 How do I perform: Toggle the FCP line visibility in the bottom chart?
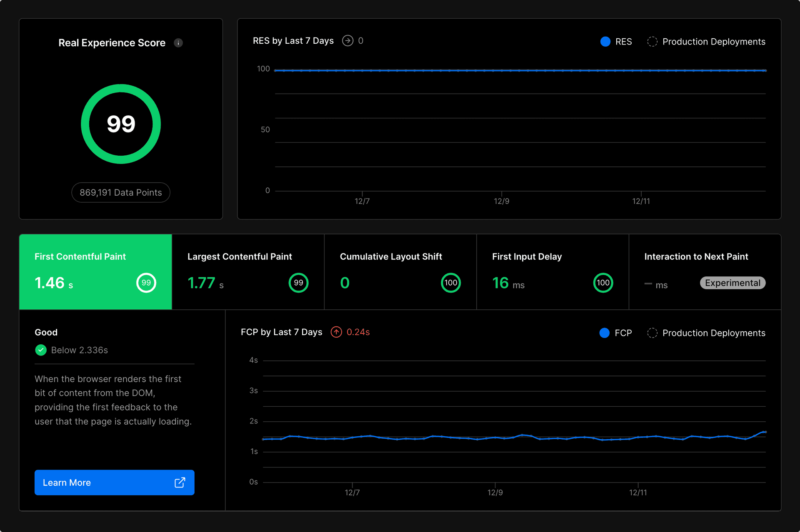[615, 333]
